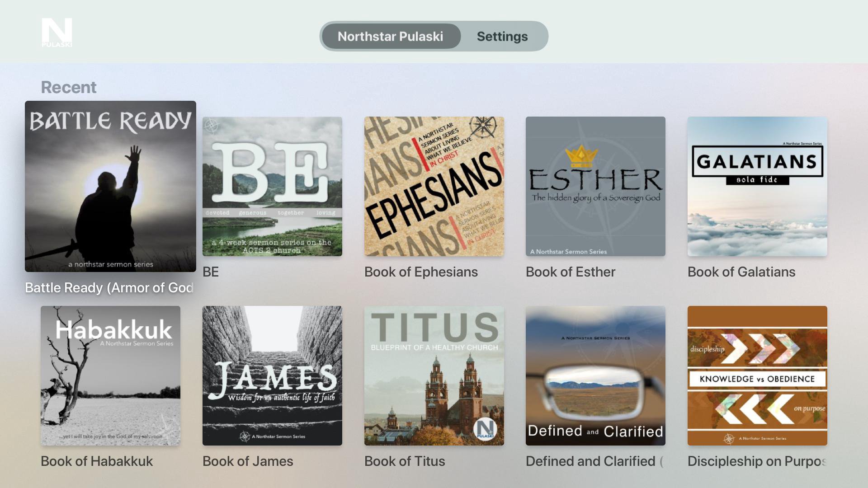Click the Book of James title text

pos(248,461)
